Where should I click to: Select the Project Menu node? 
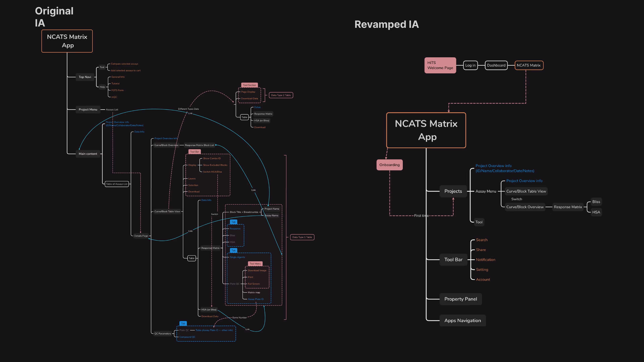pyautogui.click(x=88, y=109)
